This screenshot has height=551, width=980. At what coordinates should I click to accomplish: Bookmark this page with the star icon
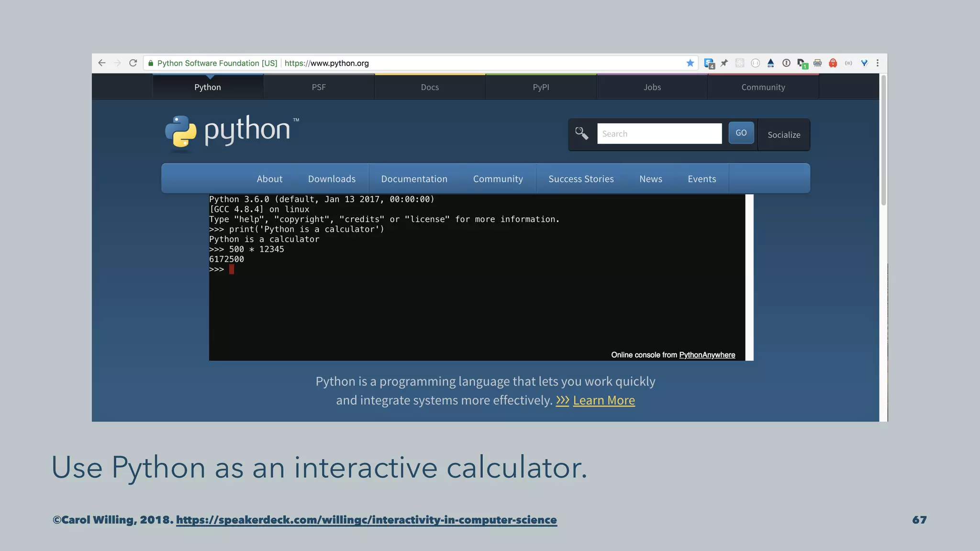(690, 63)
